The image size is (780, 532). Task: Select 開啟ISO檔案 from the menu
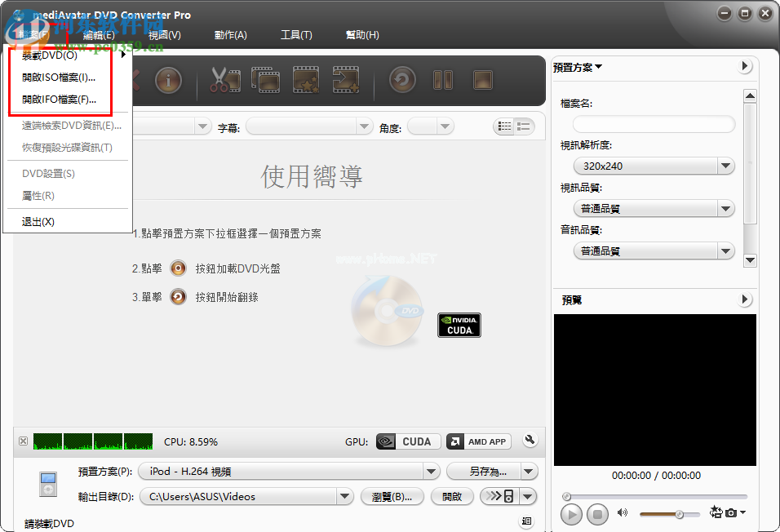click(x=57, y=77)
